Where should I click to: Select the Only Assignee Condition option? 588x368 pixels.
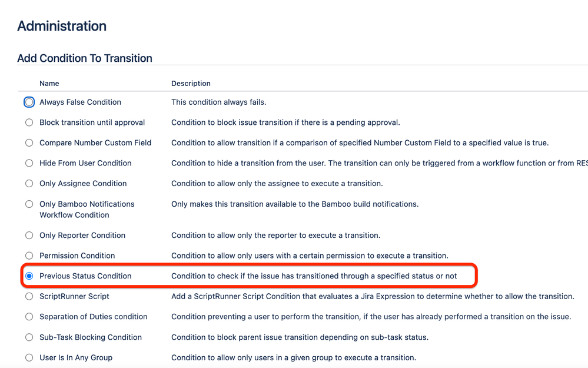tap(29, 184)
